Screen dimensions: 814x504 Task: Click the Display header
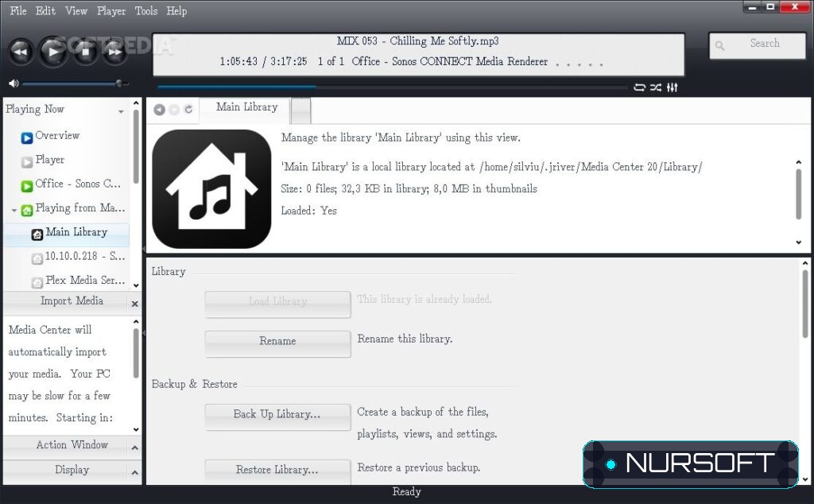72,471
